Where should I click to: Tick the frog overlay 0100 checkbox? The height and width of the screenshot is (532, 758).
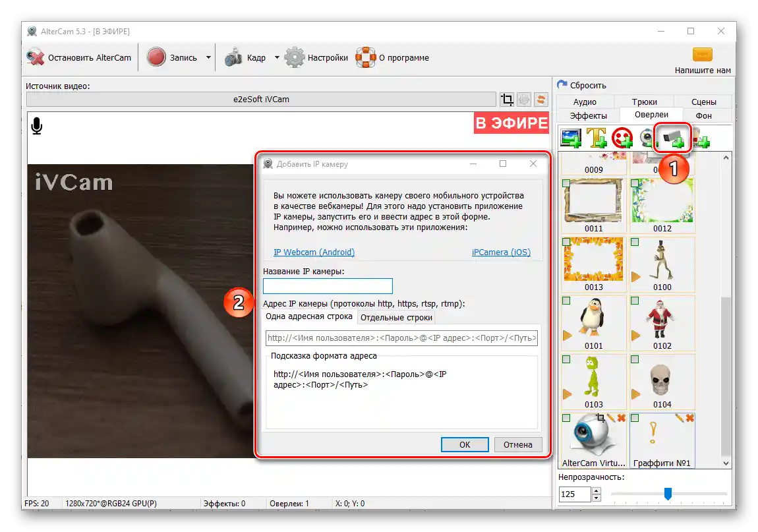pyautogui.click(x=635, y=242)
